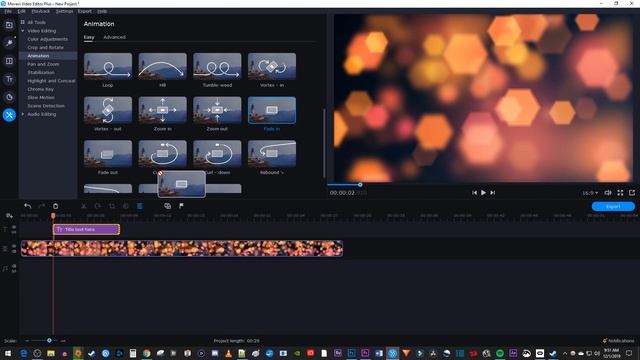Choose the Vortex - in animation preset

pyautogui.click(x=272, y=66)
